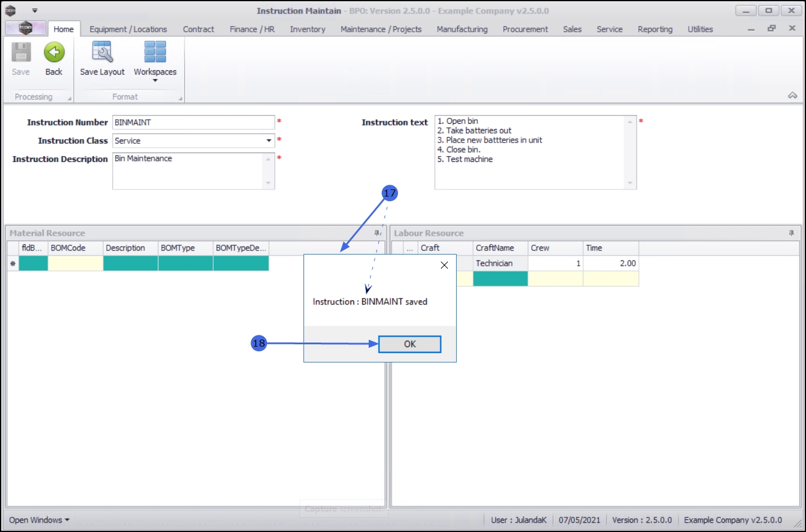Sort by the Description column header

130,248
